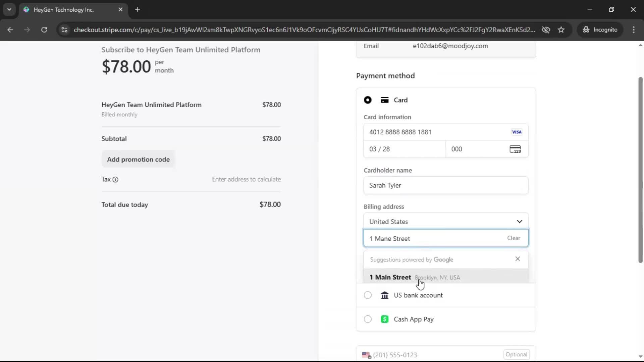644x362 pixels.
Task: Click the tax info circle icon
Action: point(115,179)
